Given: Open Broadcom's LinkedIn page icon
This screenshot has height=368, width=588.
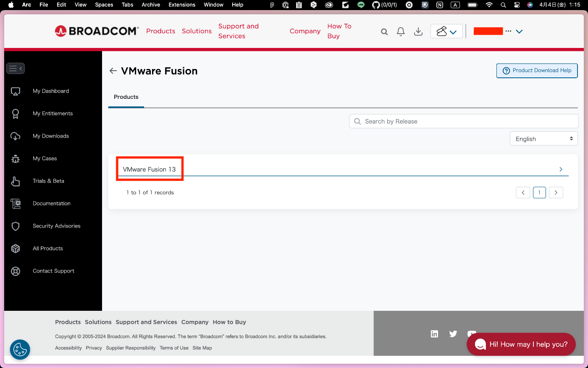Looking at the screenshot, I should [x=434, y=334].
